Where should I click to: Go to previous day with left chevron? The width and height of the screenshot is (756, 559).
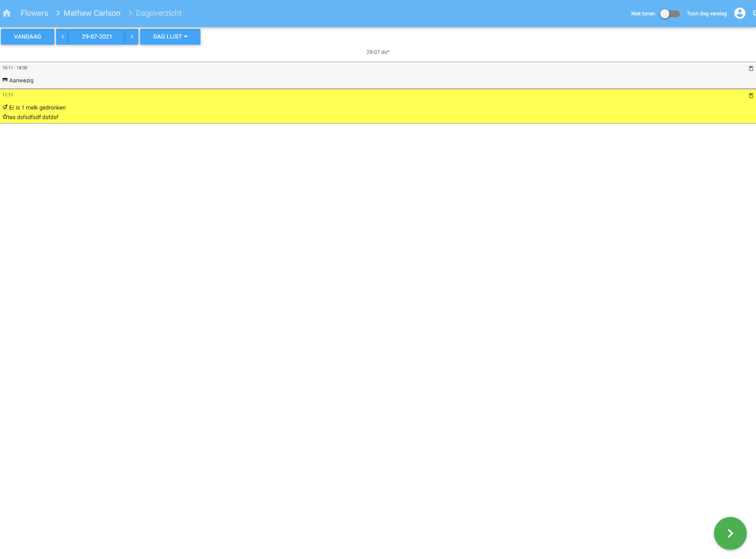coord(63,37)
